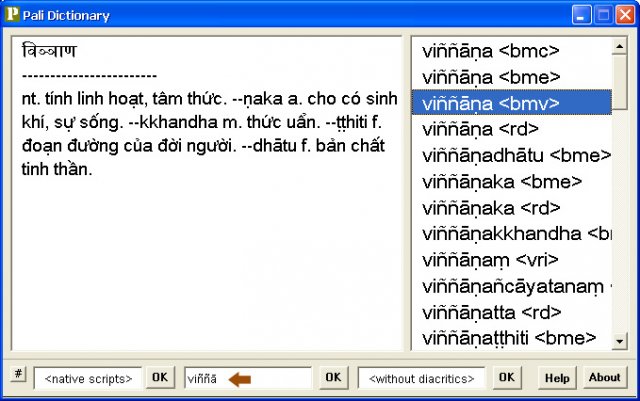Close the Pali Dictionary window

[x=625, y=15]
